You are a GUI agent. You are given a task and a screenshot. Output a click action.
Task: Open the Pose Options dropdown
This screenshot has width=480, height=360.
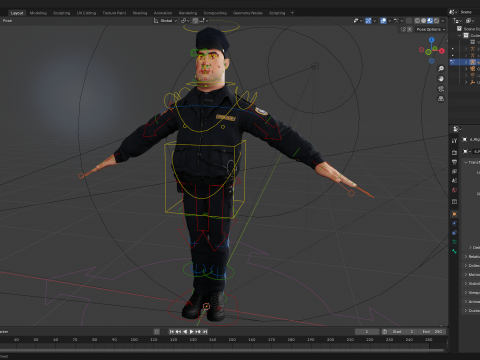pyautogui.click(x=431, y=29)
